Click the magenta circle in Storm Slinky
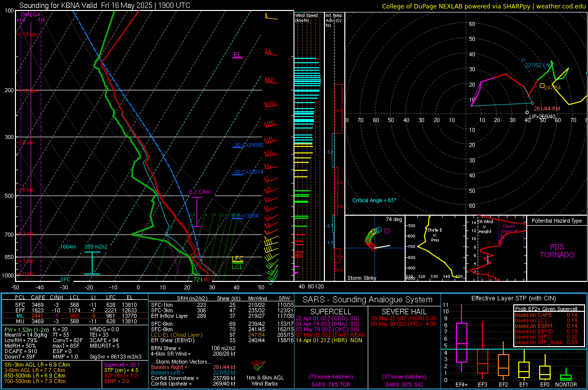This screenshot has width=588, height=390. (x=387, y=231)
